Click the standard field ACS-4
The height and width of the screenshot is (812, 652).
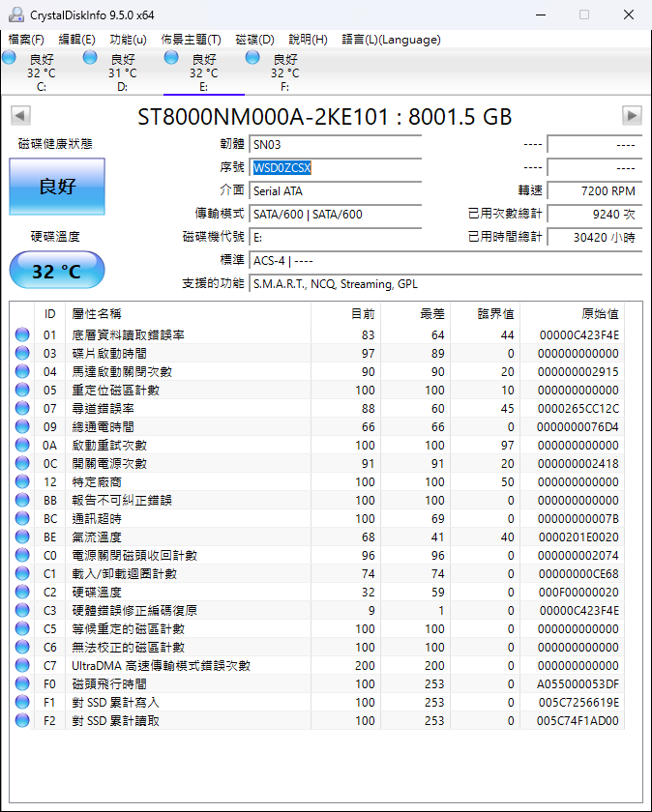click(x=446, y=260)
